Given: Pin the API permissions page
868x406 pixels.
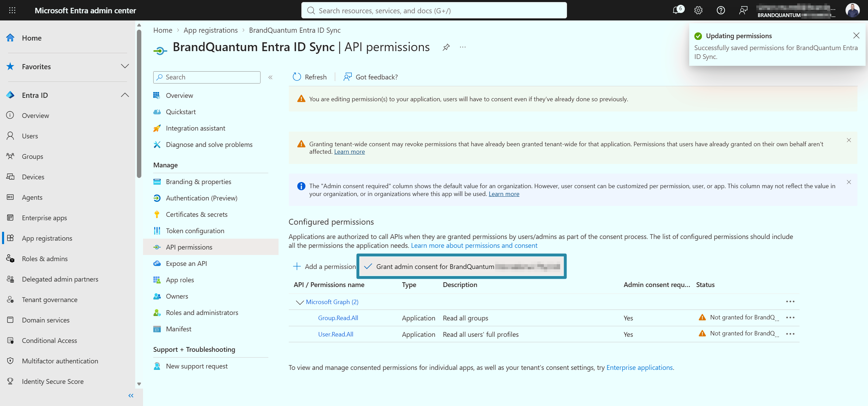Looking at the screenshot, I should (x=446, y=47).
